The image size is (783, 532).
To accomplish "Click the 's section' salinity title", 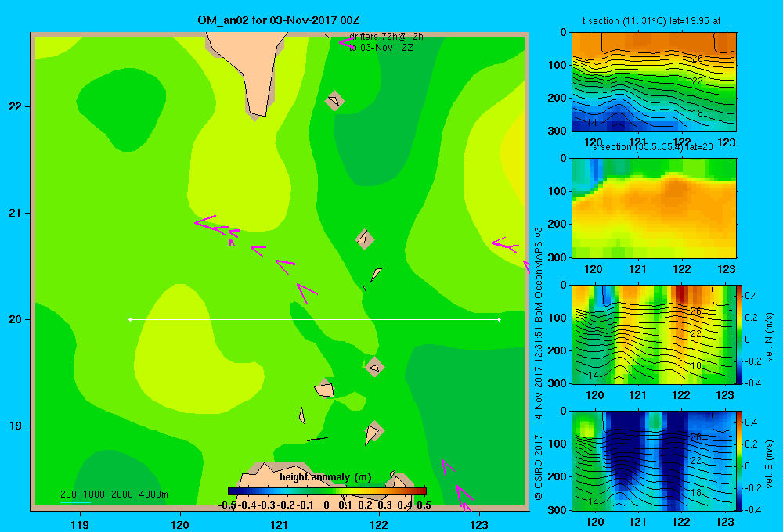I will click(x=653, y=147).
